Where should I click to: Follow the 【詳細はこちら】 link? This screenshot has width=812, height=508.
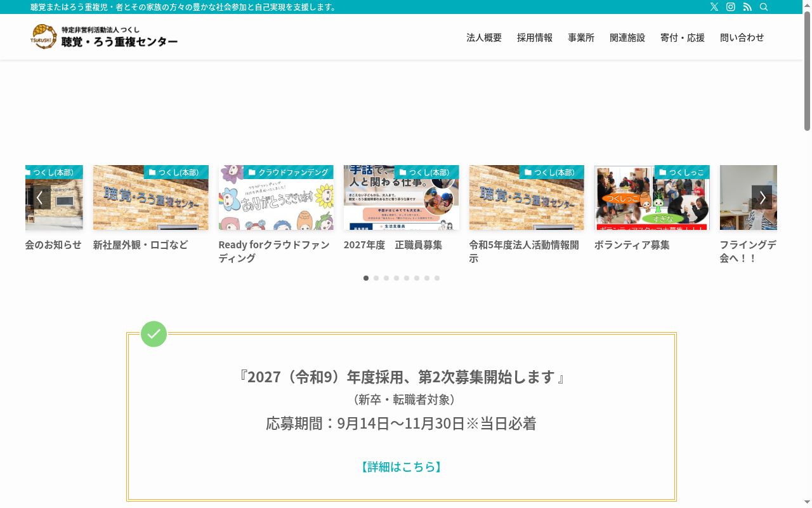coord(401,467)
